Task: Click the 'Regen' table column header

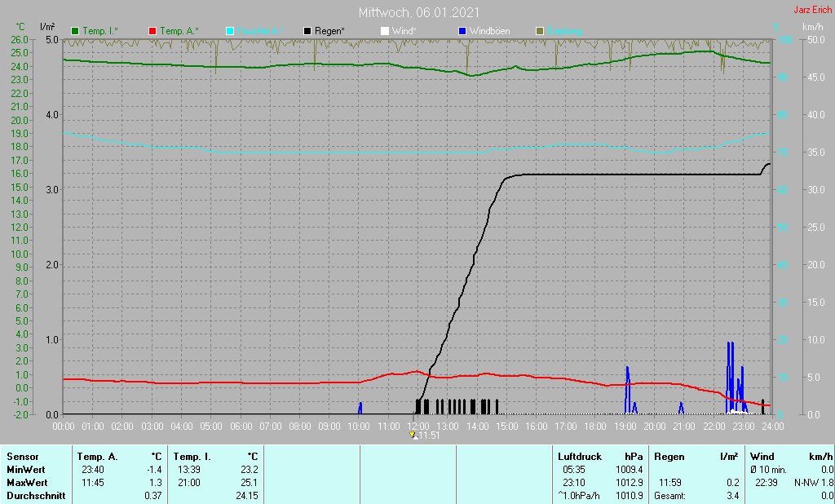Action: (669, 457)
